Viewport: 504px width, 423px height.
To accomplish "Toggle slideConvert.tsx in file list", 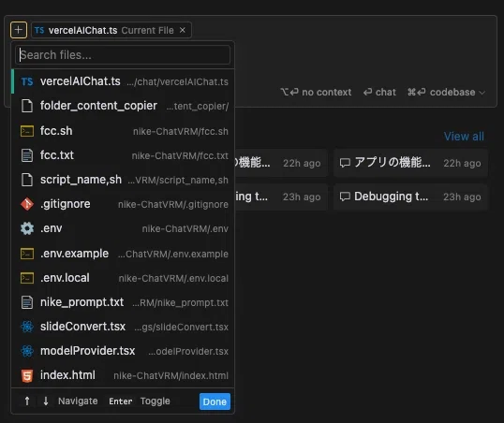I will 123,327.
